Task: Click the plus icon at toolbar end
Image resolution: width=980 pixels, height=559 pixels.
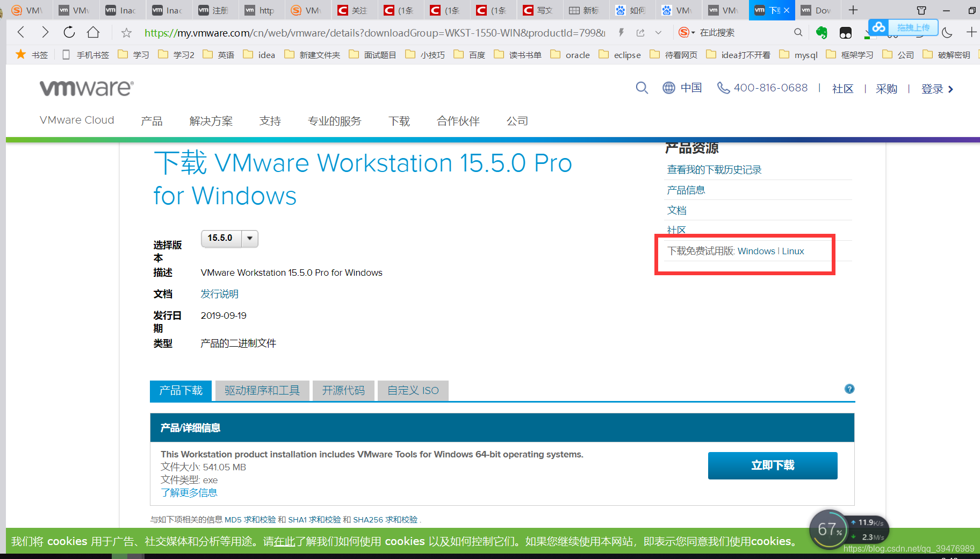Action: click(x=971, y=33)
